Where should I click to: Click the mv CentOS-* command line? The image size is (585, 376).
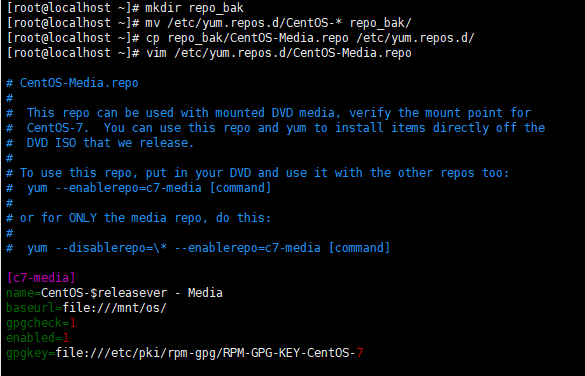[209, 23]
